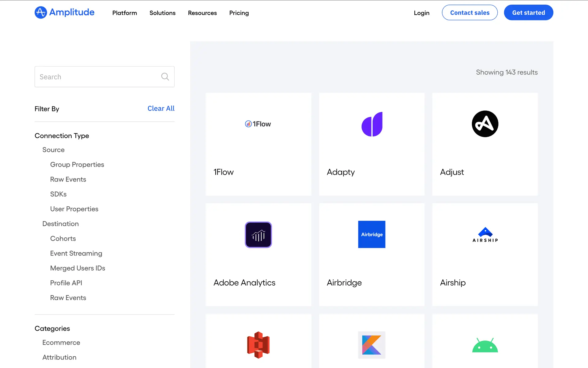Toggle the SDKs filter option
The width and height of the screenshot is (588, 368).
tap(58, 194)
